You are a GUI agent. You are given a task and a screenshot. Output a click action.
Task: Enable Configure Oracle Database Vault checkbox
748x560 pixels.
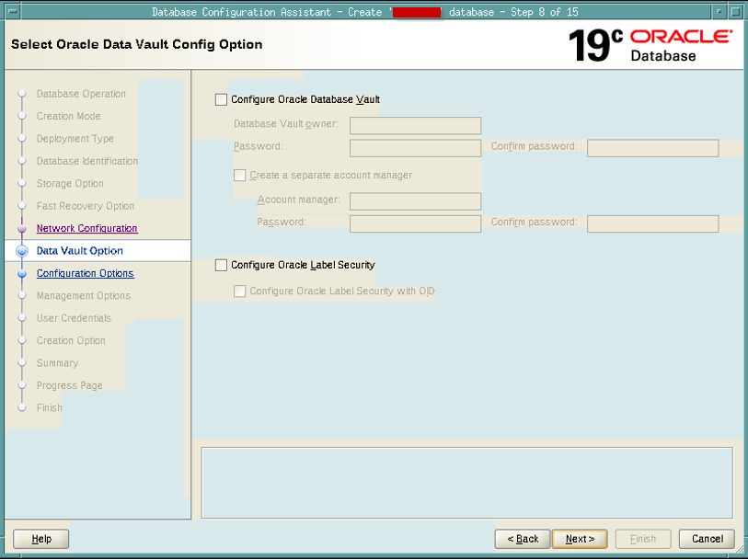point(221,99)
